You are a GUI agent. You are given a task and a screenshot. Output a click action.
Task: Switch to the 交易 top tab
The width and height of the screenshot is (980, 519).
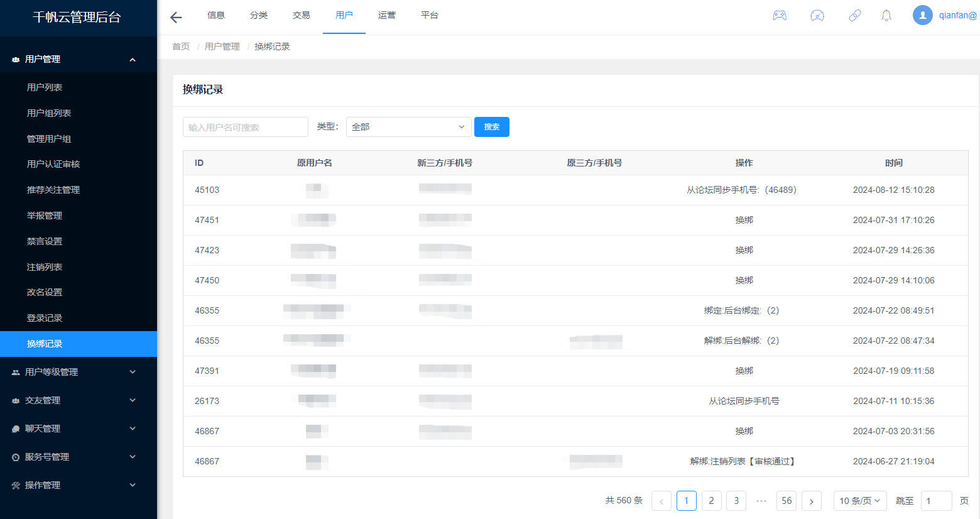[302, 15]
